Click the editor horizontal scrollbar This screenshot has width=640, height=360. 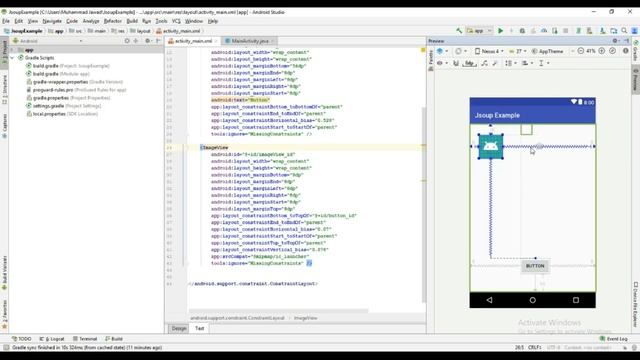coord(278,311)
